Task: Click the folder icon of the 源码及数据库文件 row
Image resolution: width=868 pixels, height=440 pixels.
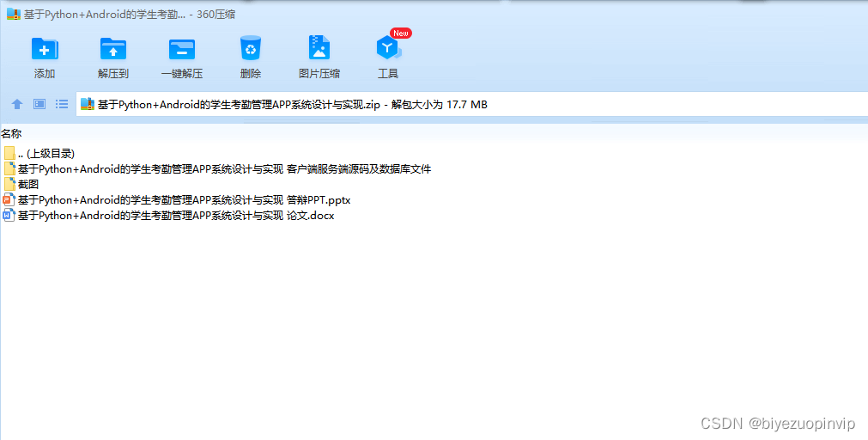Action: [9, 169]
